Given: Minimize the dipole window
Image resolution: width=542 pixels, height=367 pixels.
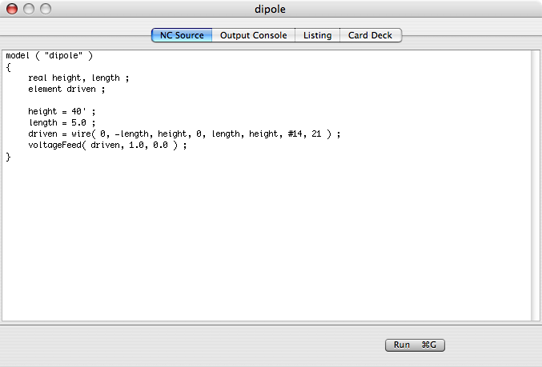Looking at the screenshot, I should point(29,9).
